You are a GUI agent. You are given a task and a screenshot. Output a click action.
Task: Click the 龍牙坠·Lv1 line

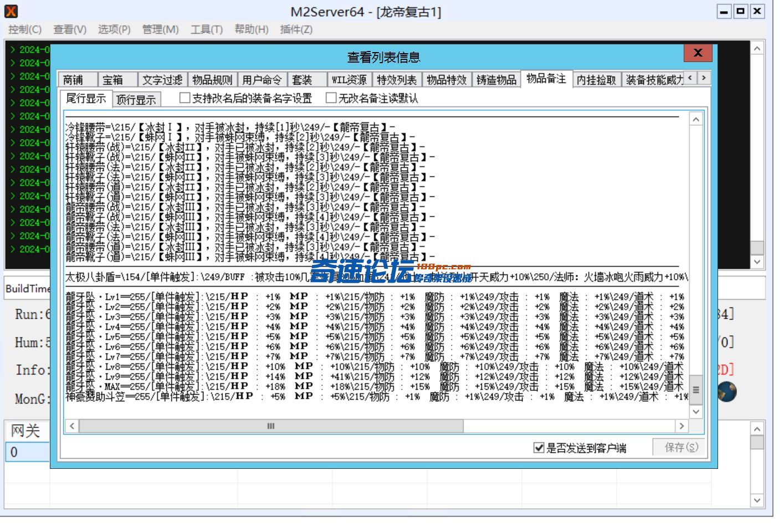(x=375, y=297)
